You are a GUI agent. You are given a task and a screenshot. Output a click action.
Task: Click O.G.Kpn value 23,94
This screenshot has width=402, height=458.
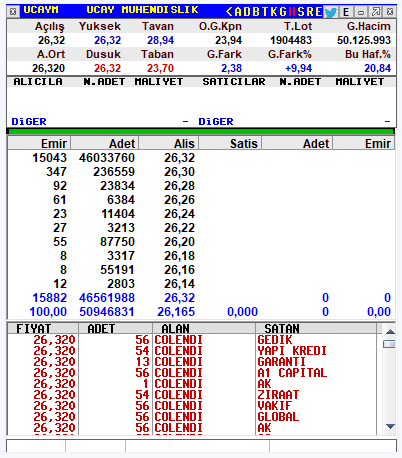[228, 40]
